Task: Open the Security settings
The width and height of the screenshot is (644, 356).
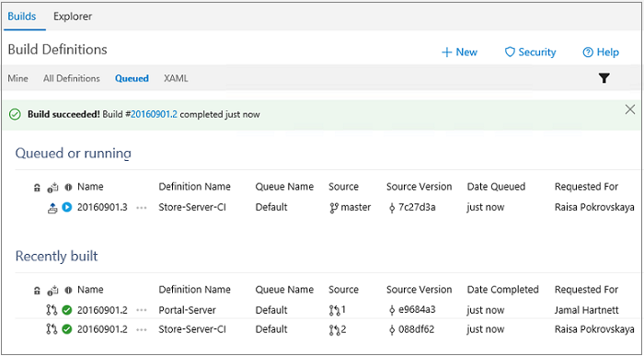Action: pyautogui.click(x=530, y=52)
